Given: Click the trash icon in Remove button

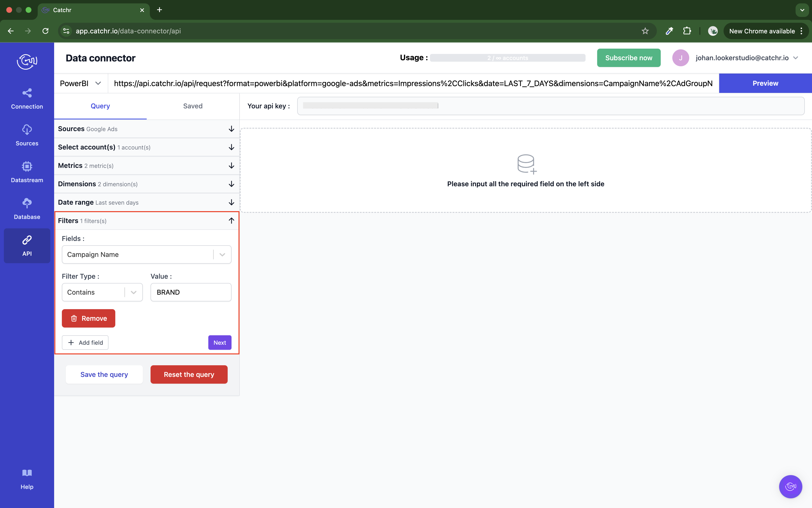Looking at the screenshot, I should [x=74, y=318].
